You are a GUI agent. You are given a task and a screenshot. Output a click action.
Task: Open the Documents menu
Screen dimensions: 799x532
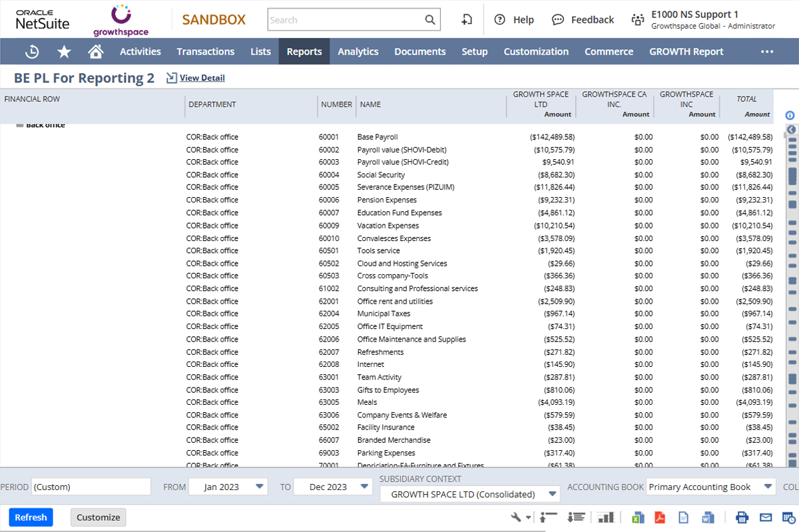point(420,51)
